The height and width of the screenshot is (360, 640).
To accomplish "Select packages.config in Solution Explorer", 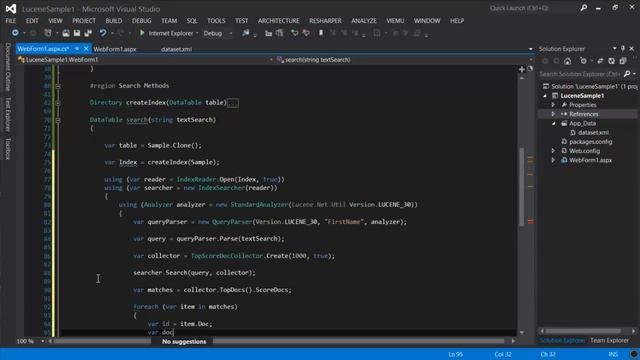I will (590, 142).
